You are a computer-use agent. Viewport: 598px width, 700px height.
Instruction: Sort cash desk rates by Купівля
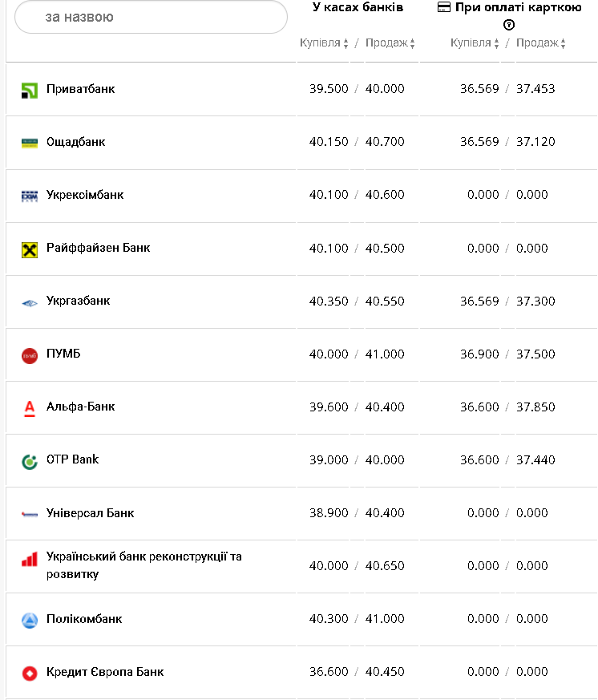(x=324, y=43)
